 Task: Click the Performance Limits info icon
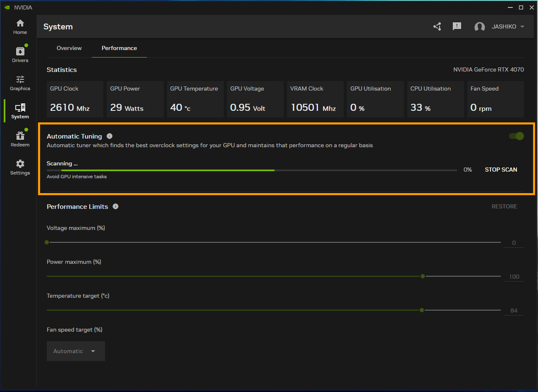(x=115, y=206)
